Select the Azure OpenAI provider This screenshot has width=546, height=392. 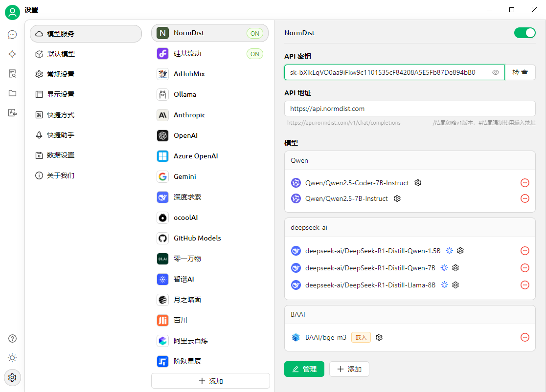click(x=210, y=156)
